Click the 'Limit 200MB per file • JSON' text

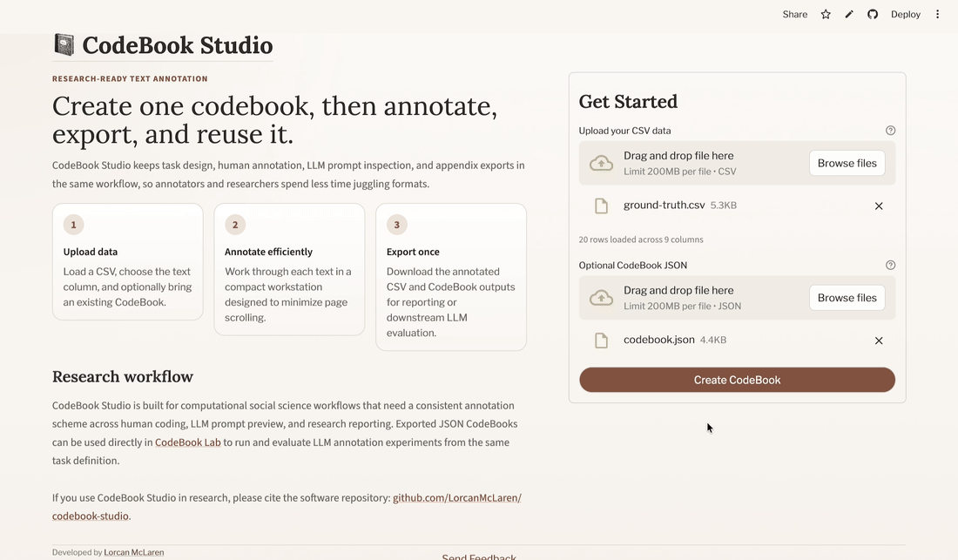click(682, 306)
